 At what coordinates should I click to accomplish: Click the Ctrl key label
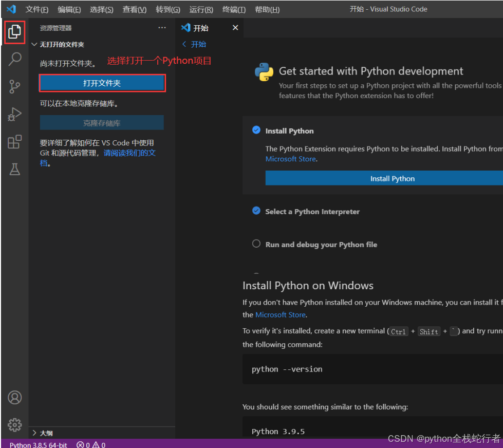pyautogui.click(x=398, y=331)
